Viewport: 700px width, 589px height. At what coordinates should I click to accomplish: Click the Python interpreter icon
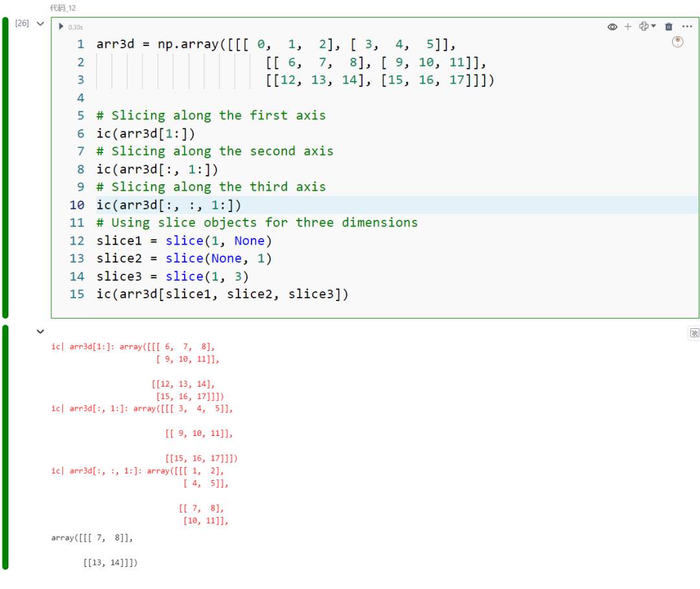(643, 27)
